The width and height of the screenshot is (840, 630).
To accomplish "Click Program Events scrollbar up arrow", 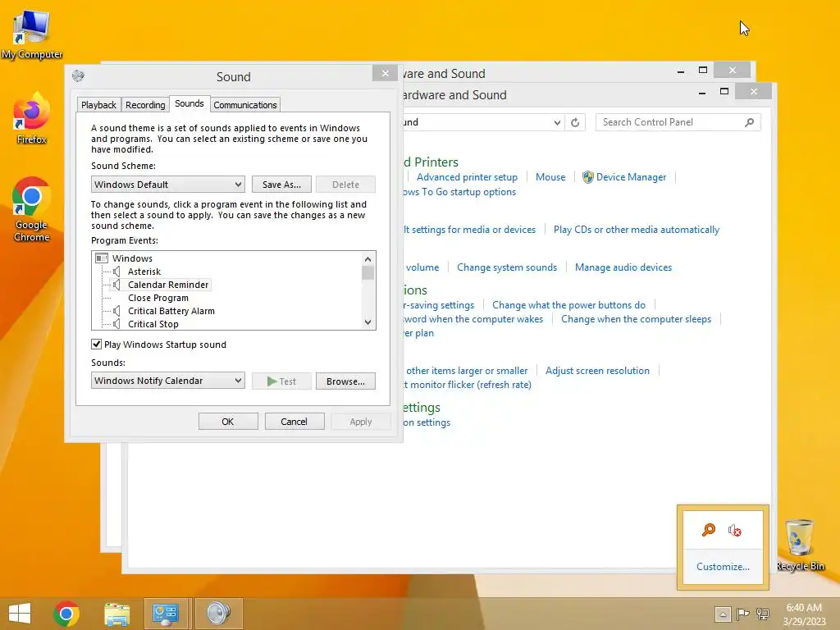I will (x=367, y=258).
